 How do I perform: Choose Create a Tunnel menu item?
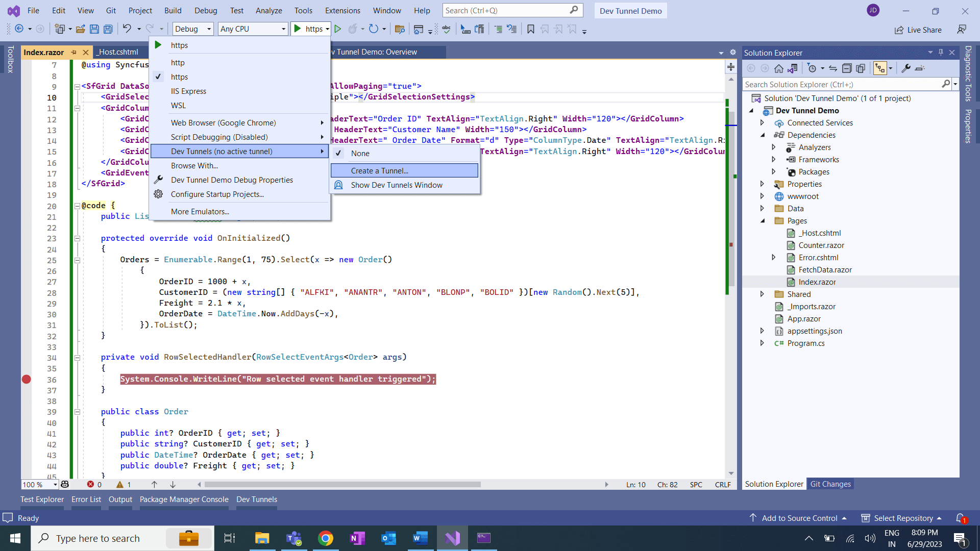379,171
